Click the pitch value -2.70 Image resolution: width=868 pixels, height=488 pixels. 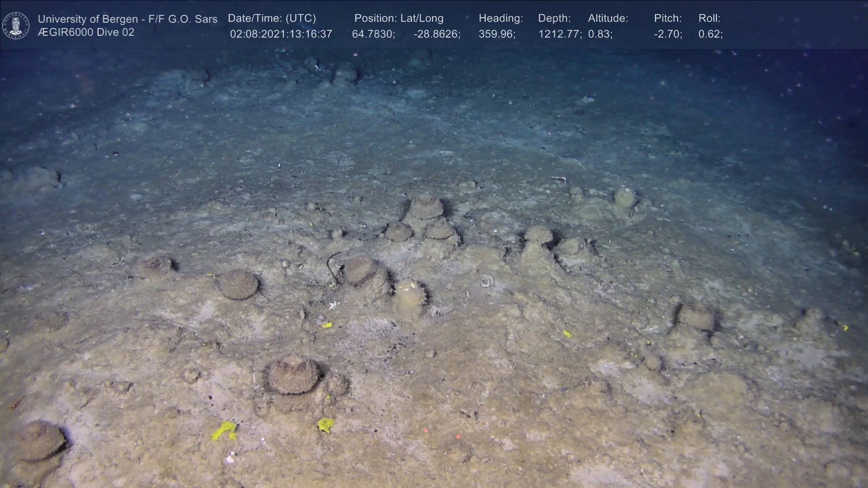pyautogui.click(x=668, y=34)
